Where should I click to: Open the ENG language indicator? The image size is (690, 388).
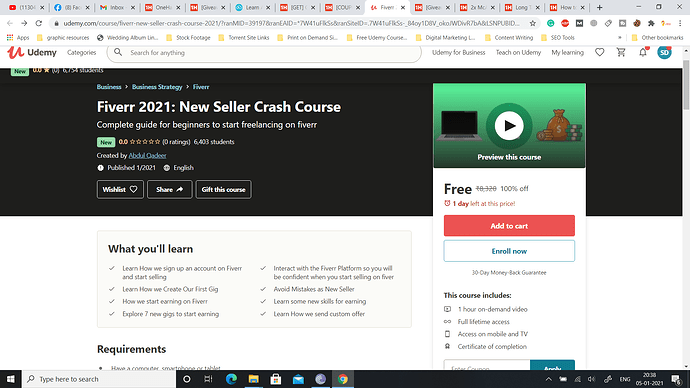pyautogui.click(x=625, y=379)
